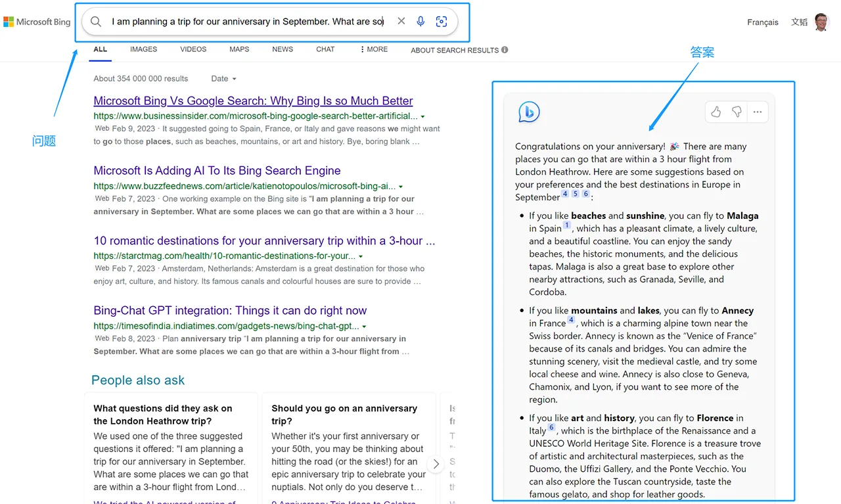Open "Bing-Chat GPT integration" result link

[230, 311]
